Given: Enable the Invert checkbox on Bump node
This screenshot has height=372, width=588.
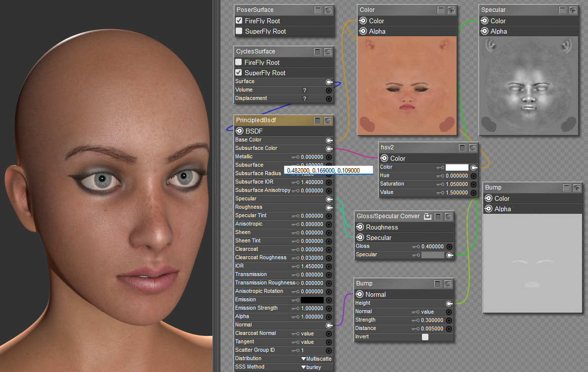Looking at the screenshot, I should point(425,337).
